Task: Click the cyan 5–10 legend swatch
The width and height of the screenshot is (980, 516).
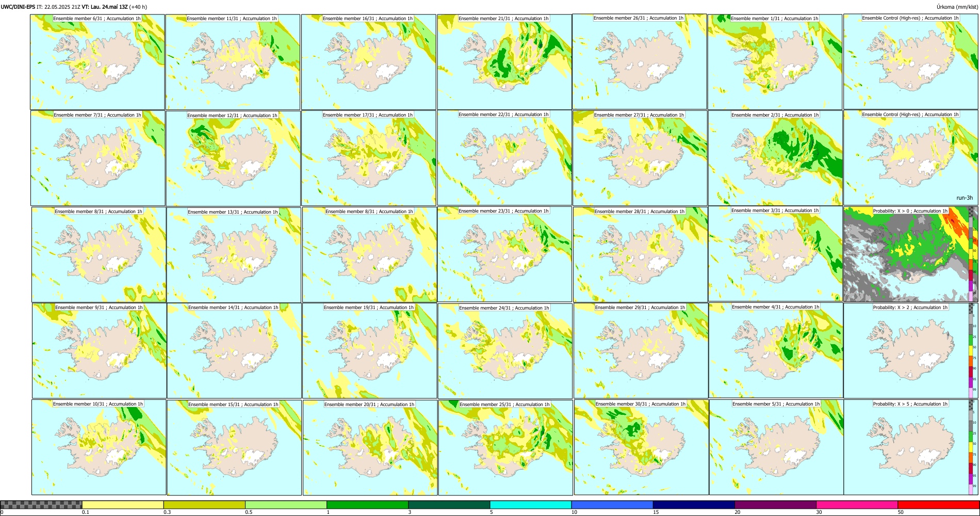Action: click(x=531, y=505)
